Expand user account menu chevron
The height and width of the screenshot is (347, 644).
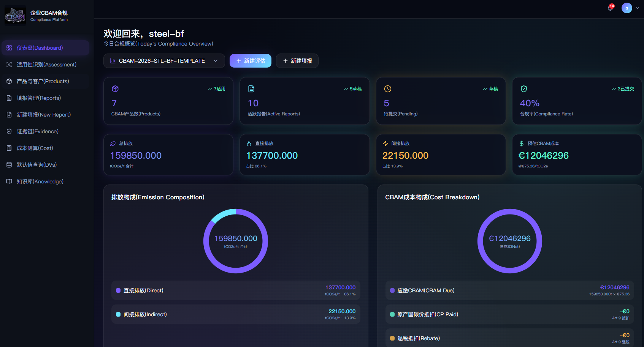(x=638, y=8)
